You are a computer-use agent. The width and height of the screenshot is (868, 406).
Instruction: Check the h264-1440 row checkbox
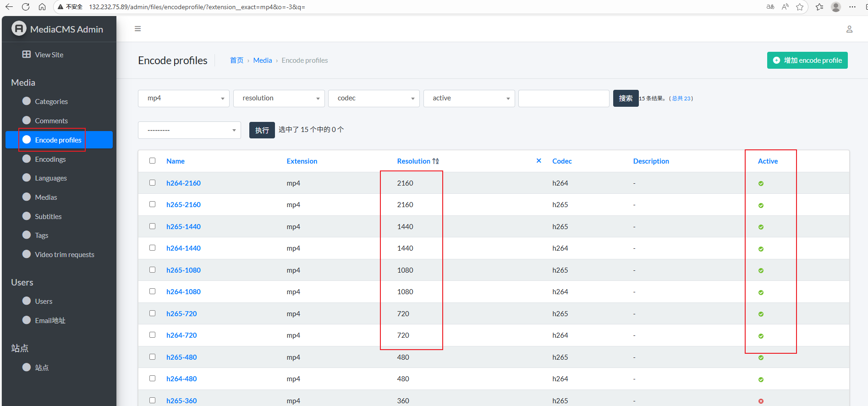(x=152, y=247)
